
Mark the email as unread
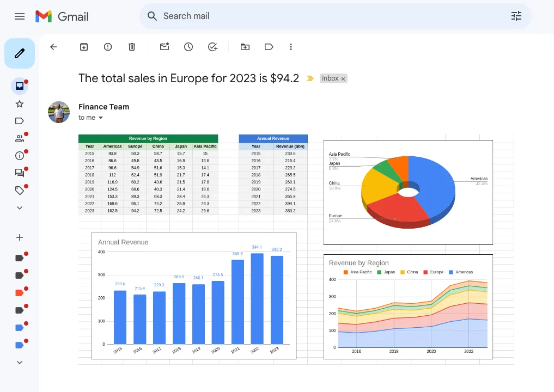164,47
